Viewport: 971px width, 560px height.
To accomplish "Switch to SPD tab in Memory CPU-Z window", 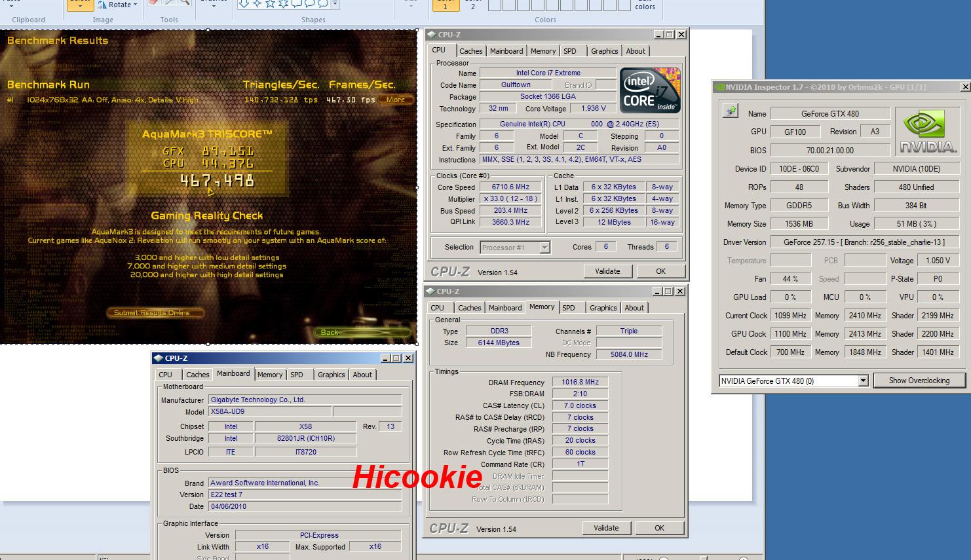I will click(x=569, y=308).
